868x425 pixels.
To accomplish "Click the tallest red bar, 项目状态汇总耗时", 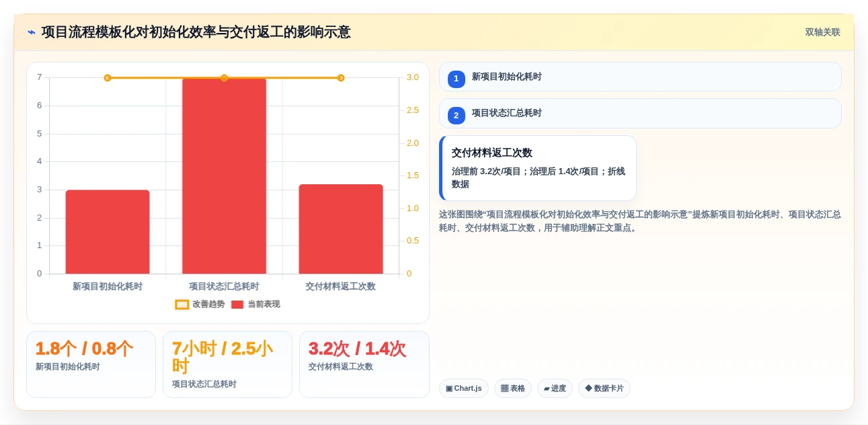I will (x=224, y=176).
